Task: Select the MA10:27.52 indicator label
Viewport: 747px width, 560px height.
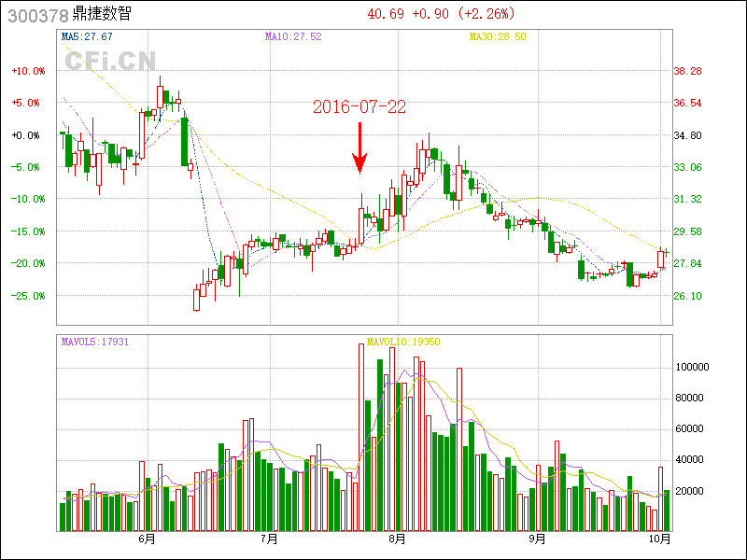Action: pyautogui.click(x=292, y=36)
